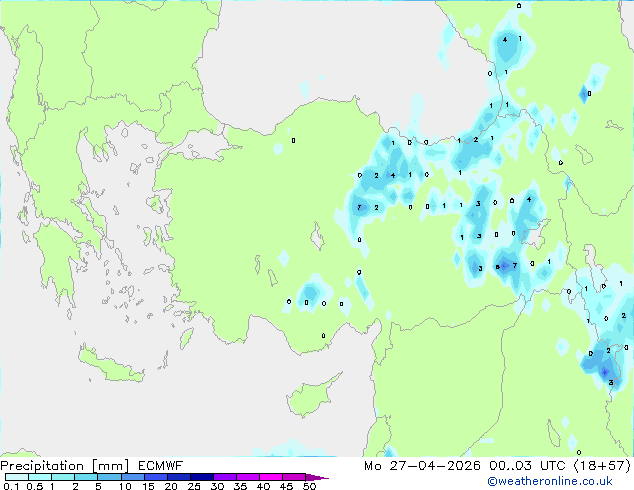Click the 2–5 mm legend swatch
This screenshot has height=490, width=634.
(x=86, y=477)
